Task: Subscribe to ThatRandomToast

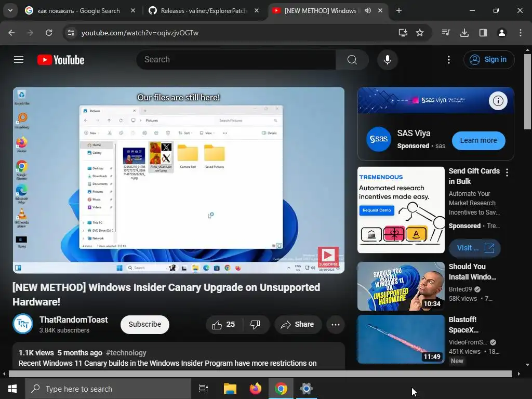Action: 145,324
